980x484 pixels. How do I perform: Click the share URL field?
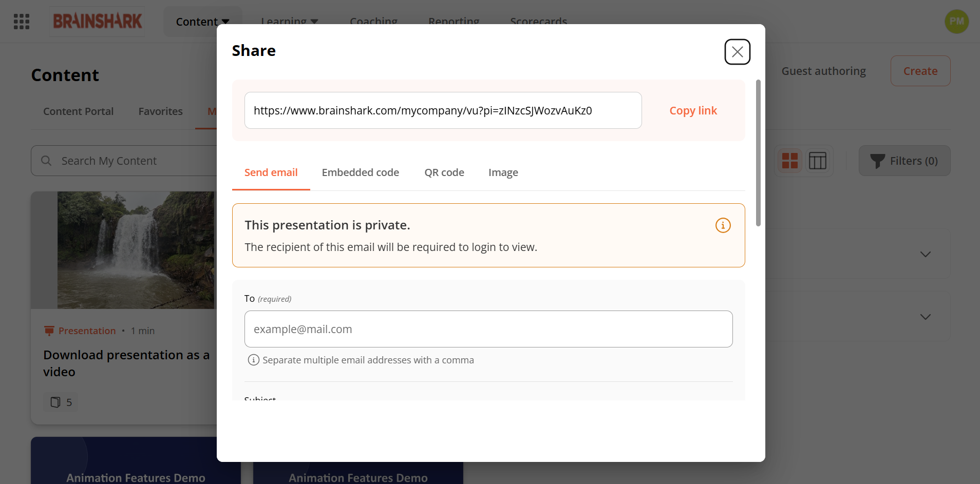pyautogui.click(x=443, y=110)
